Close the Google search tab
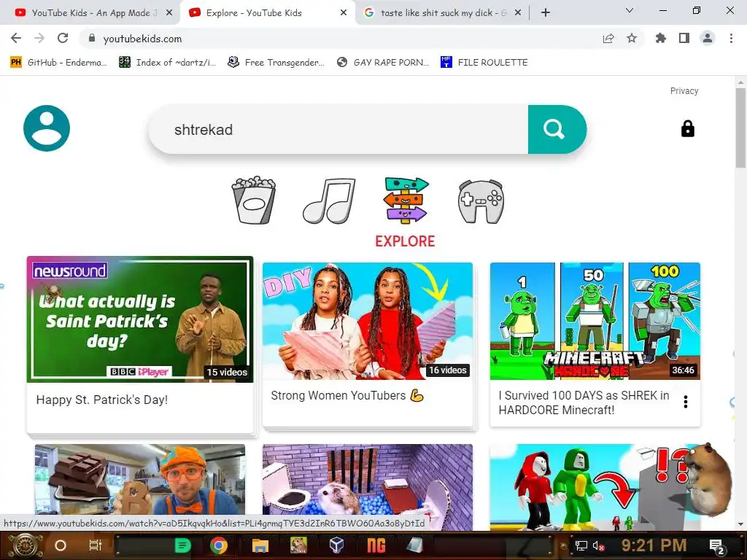747x560 pixels. click(518, 13)
